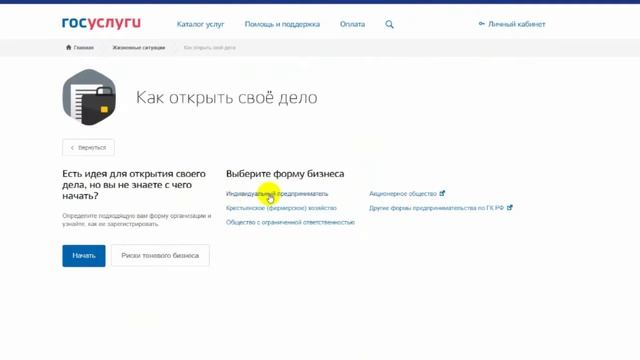Click the blue Начать button
640x360 pixels.
[x=84, y=256]
